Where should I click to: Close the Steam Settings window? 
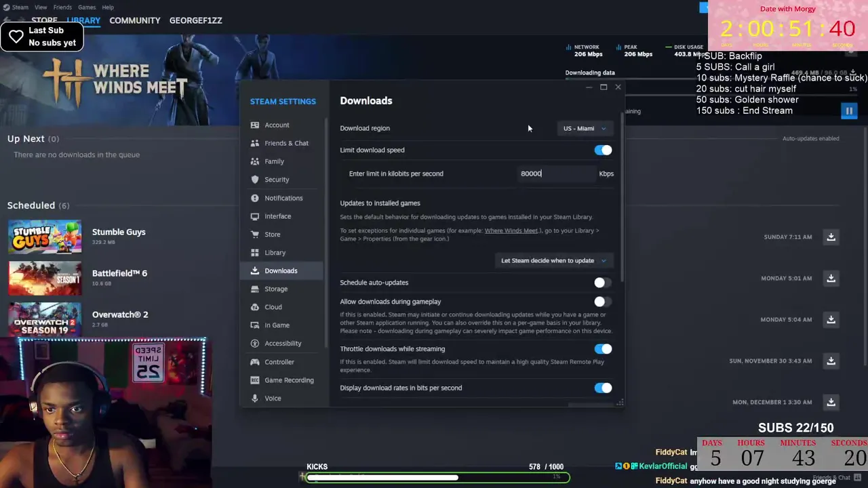pyautogui.click(x=618, y=87)
